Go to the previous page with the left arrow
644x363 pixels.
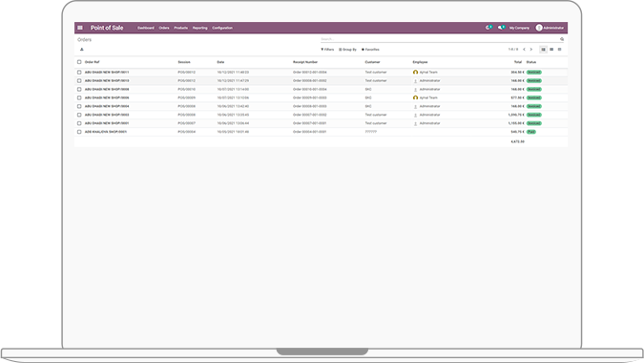coord(524,50)
